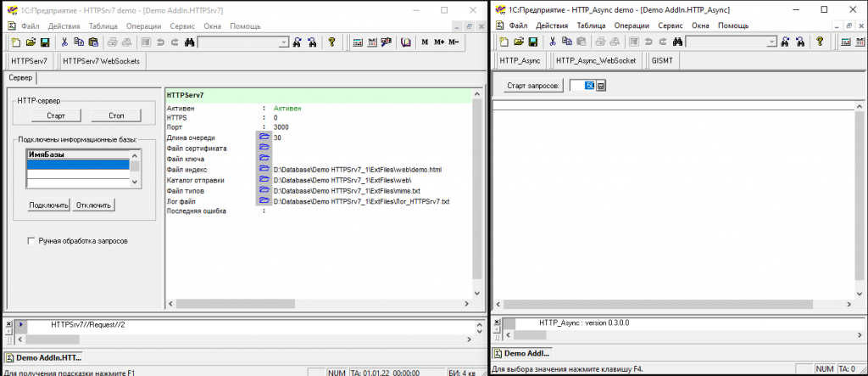Image resolution: width=868 pixels, height=376 pixels.
Task: Click Save diskette icon in HTTPSrv7 window
Action: 45,42
